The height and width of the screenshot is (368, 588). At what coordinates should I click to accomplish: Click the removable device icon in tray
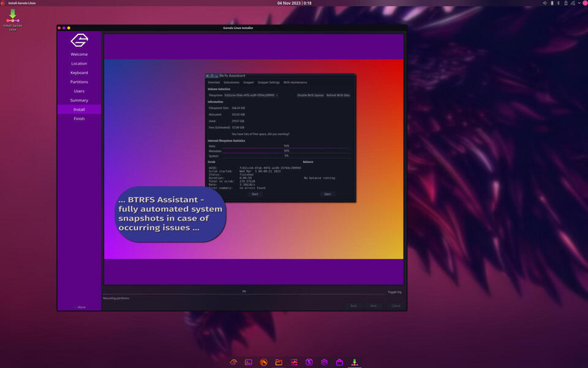pos(565,3)
